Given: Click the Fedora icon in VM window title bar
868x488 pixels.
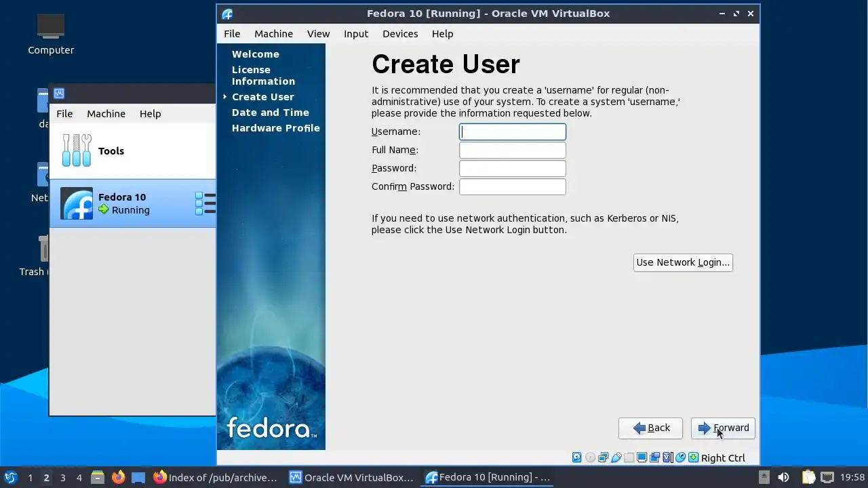Looking at the screenshot, I should (x=227, y=14).
